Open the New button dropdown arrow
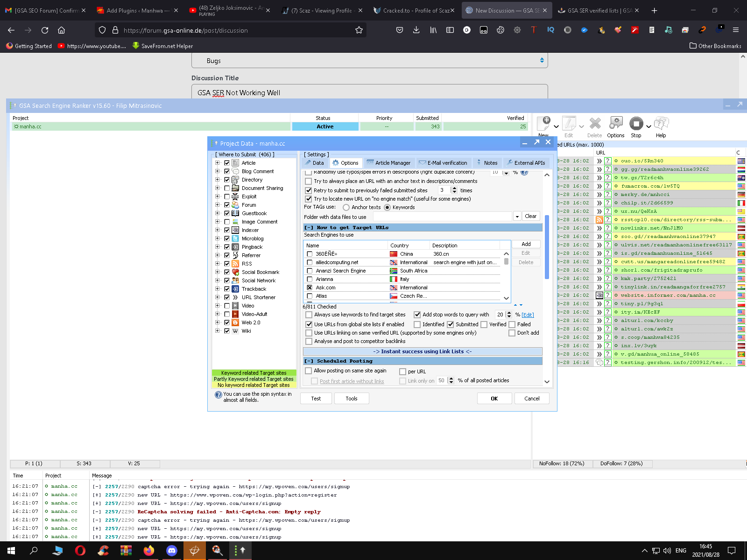Image resolution: width=747 pixels, height=560 pixels. coord(556,126)
